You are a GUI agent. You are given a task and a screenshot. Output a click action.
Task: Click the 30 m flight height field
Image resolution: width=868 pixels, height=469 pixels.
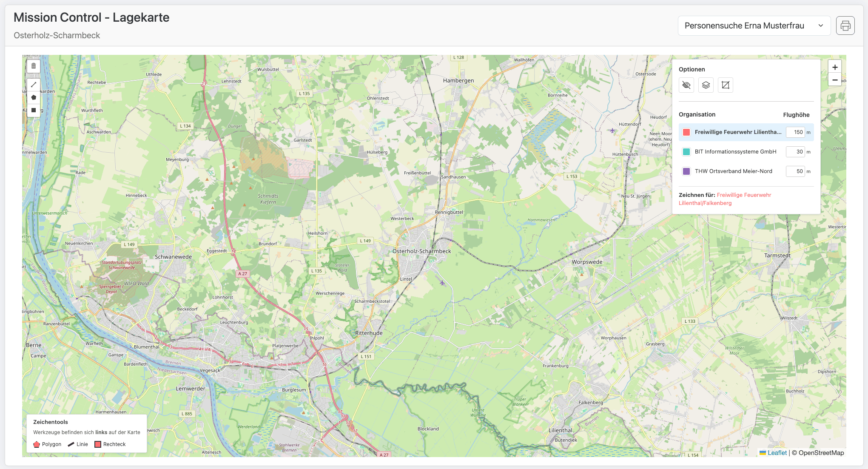tap(795, 152)
